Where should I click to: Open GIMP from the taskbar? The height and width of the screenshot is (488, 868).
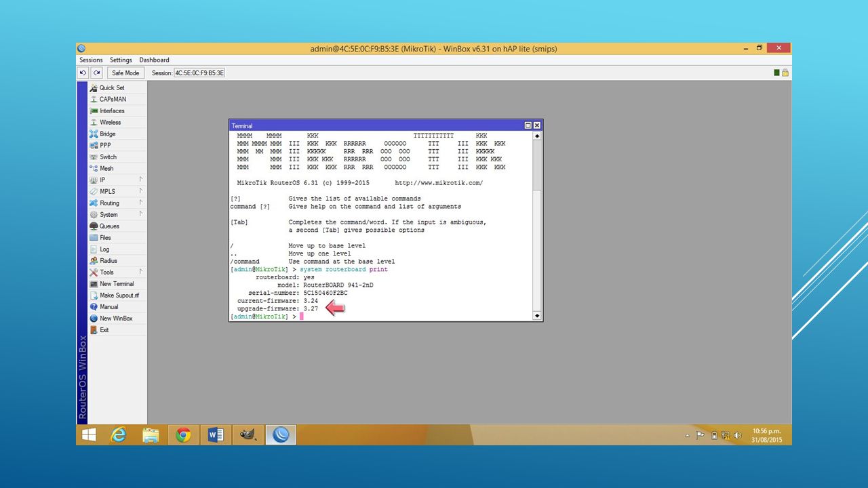tap(248, 435)
